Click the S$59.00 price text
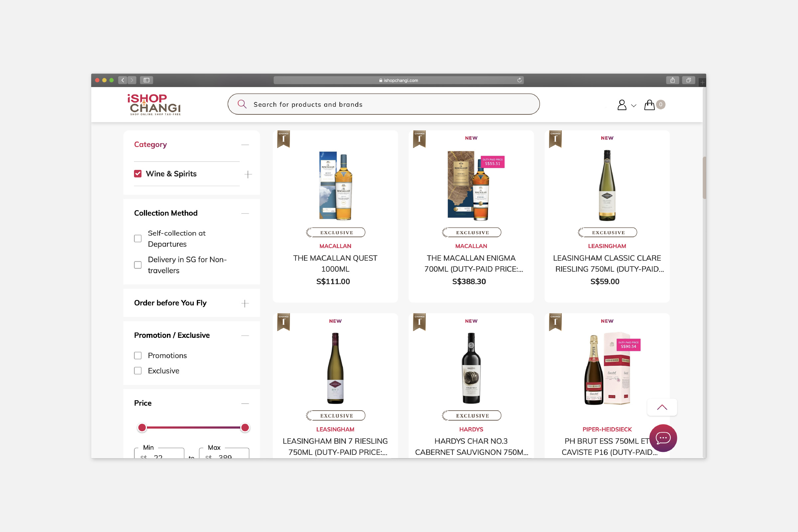The image size is (798, 532). (x=605, y=282)
